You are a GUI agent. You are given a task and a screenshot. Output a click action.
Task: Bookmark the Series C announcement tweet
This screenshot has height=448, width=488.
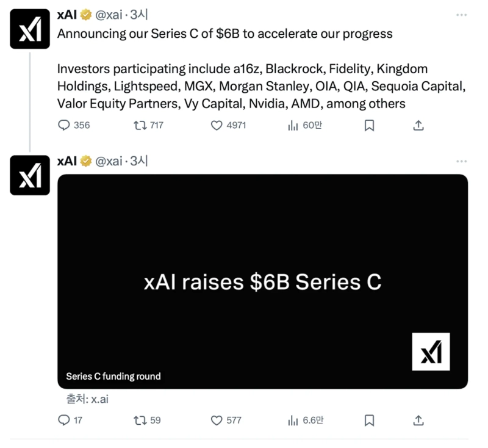(369, 125)
